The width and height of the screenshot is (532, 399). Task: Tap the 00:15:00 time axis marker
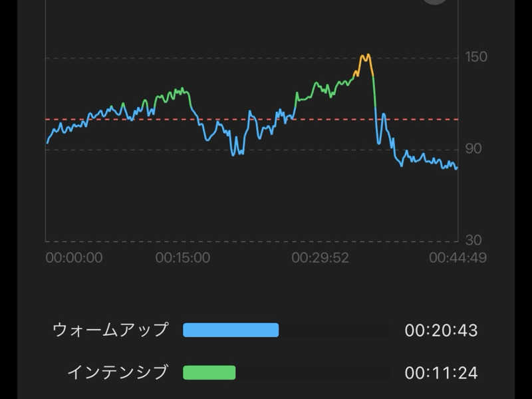(x=182, y=257)
